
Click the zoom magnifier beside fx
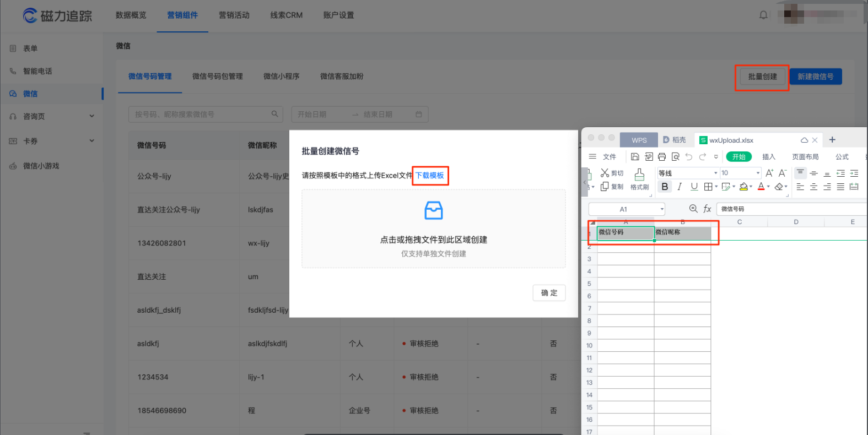point(693,209)
